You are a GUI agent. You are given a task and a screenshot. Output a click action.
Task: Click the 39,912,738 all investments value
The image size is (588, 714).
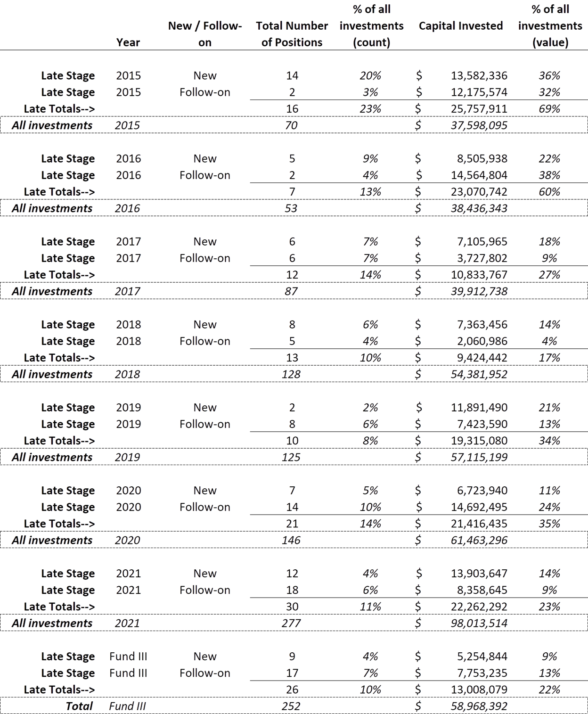click(x=479, y=291)
